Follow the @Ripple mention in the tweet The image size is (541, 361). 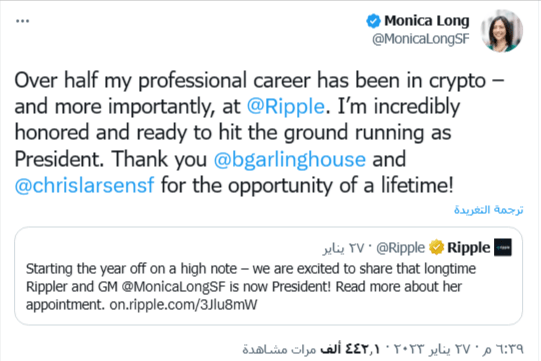pos(286,106)
